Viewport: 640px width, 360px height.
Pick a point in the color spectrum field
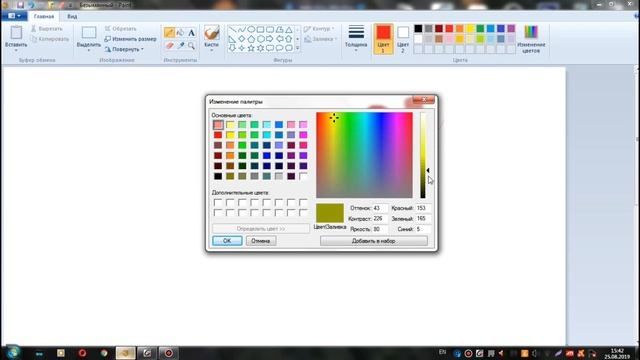pyautogui.click(x=364, y=155)
